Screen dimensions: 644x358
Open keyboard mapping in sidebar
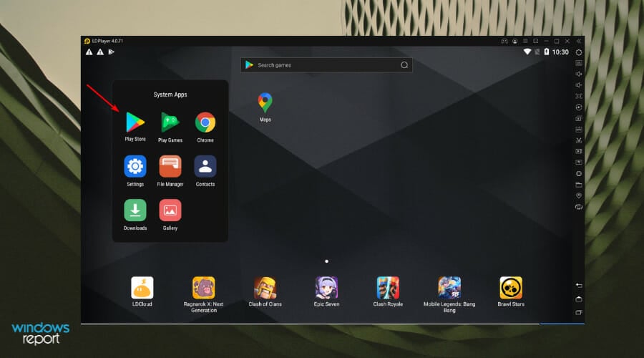pyautogui.click(x=579, y=63)
